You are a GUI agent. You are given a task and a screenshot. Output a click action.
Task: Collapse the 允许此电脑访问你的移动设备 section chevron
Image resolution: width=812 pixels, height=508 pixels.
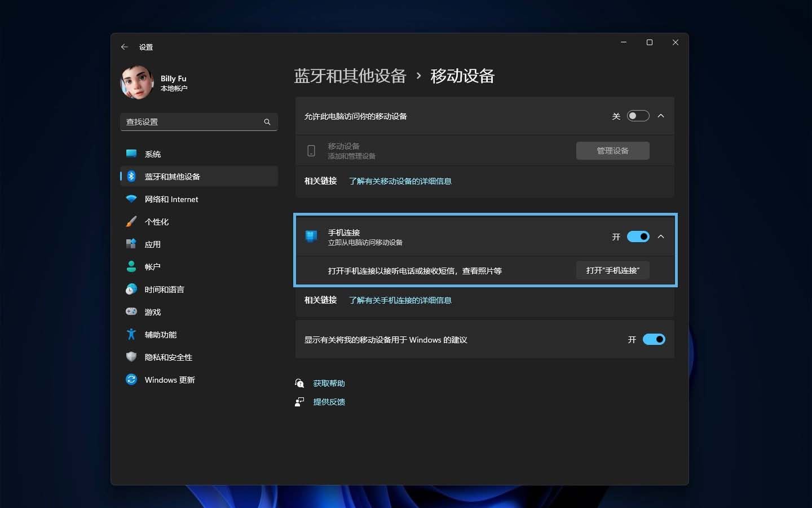tap(661, 116)
